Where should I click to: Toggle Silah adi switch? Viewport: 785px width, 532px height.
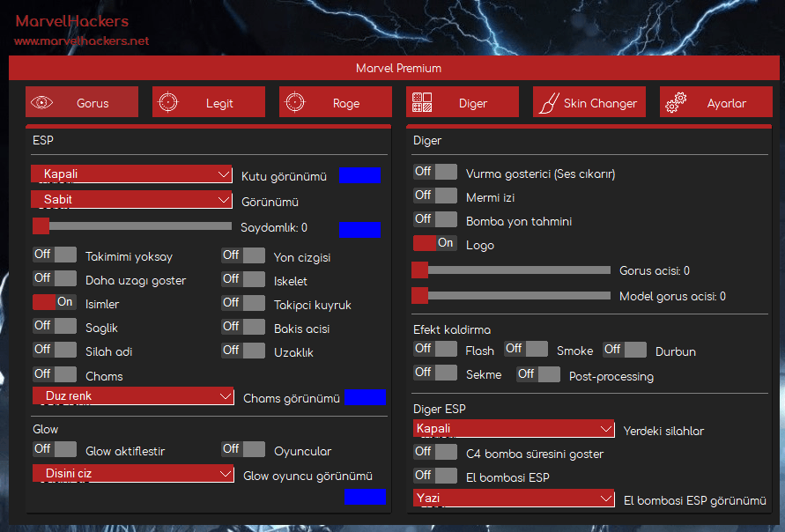[x=55, y=350]
